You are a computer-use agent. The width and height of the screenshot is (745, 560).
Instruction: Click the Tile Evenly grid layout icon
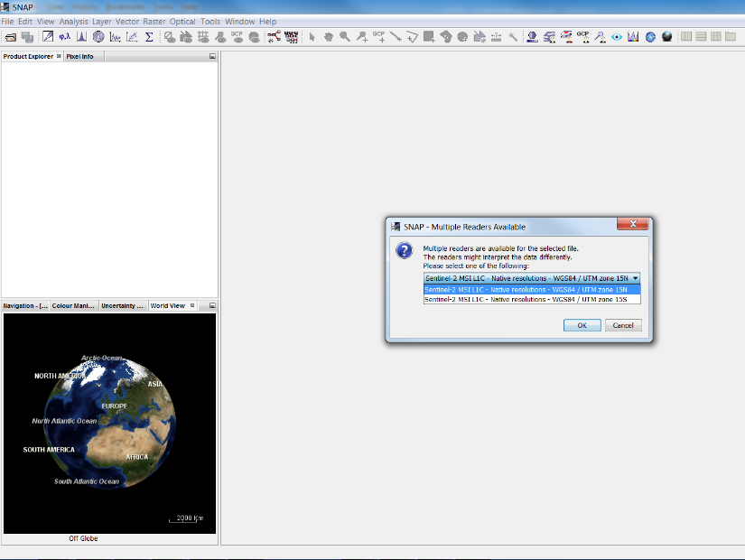tap(716, 36)
